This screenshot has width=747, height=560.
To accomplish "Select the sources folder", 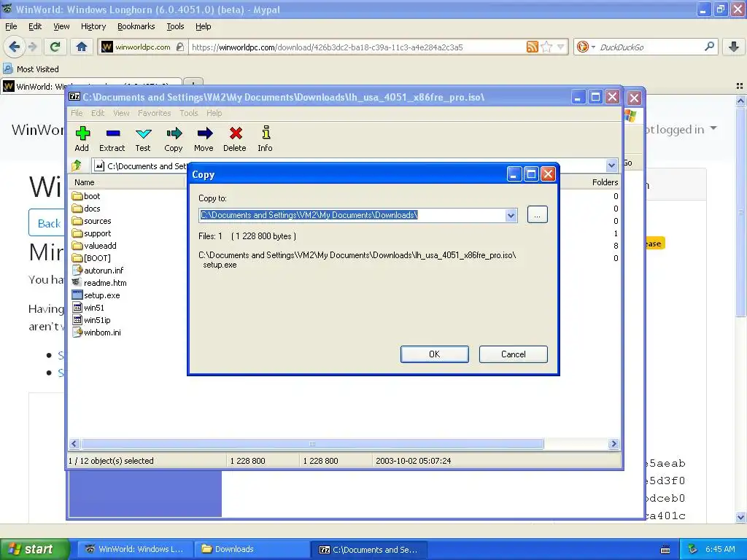I will [91, 221].
